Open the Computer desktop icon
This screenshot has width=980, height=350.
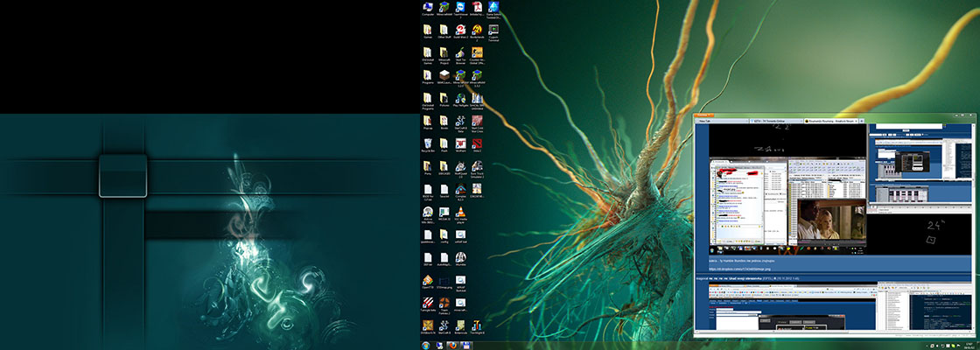click(x=428, y=8)
